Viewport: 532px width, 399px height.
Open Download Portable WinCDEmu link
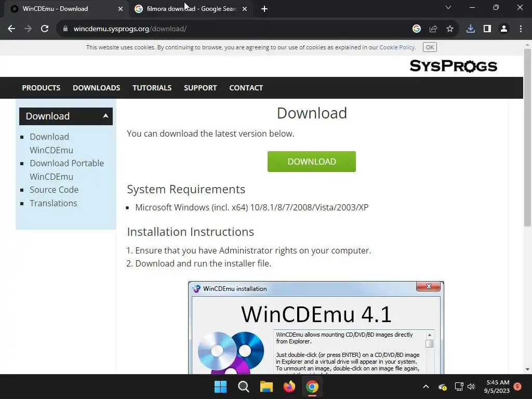(x=66, y=170)
